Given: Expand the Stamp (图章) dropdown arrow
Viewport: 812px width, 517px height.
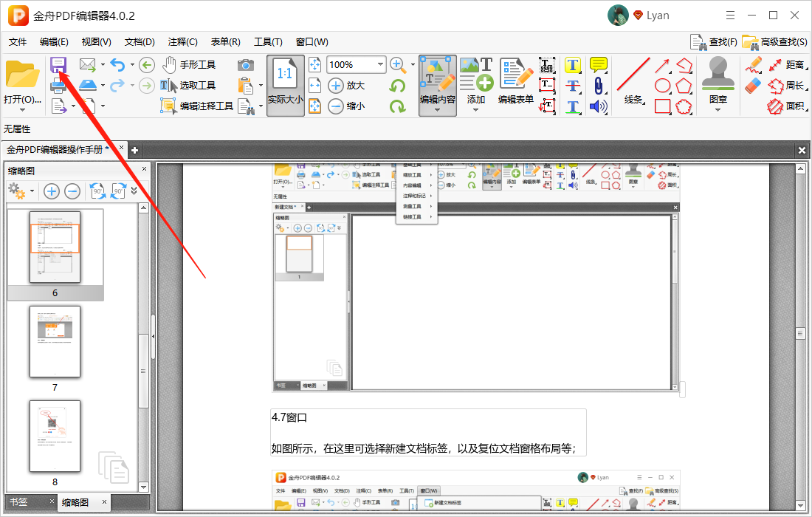Looking at the screenshot, I should coord(718,110).
